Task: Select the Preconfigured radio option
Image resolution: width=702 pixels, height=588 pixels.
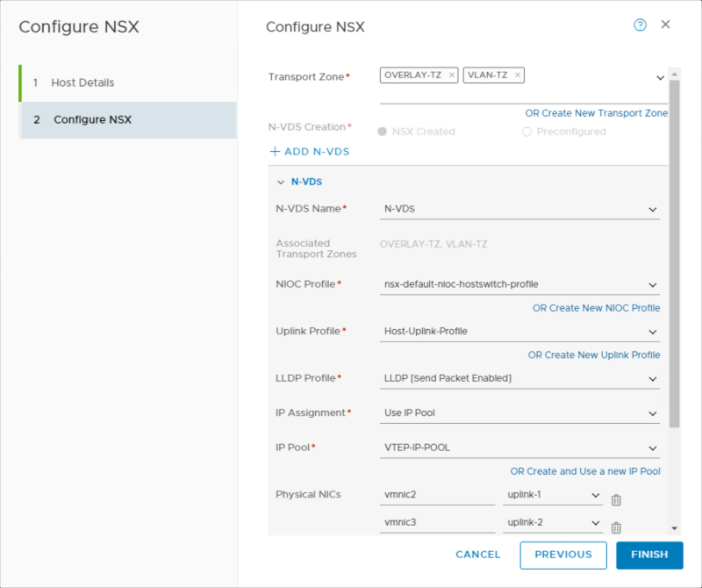Action: [x=526, y=132]
